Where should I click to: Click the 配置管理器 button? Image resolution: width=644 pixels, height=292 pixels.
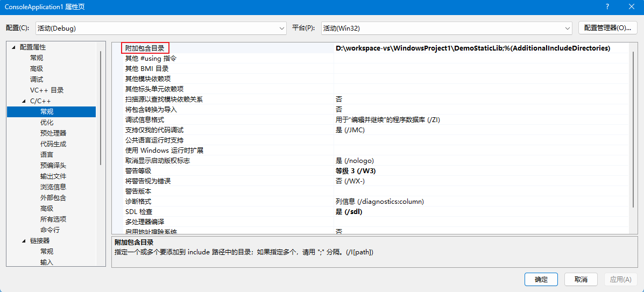pyautogui.click(x=607, y=28)
